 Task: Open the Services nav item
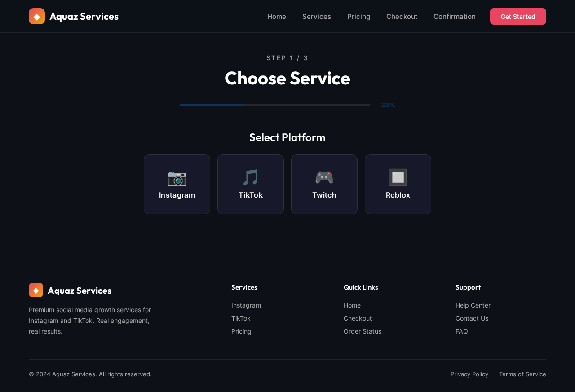(x=317, y=16)
